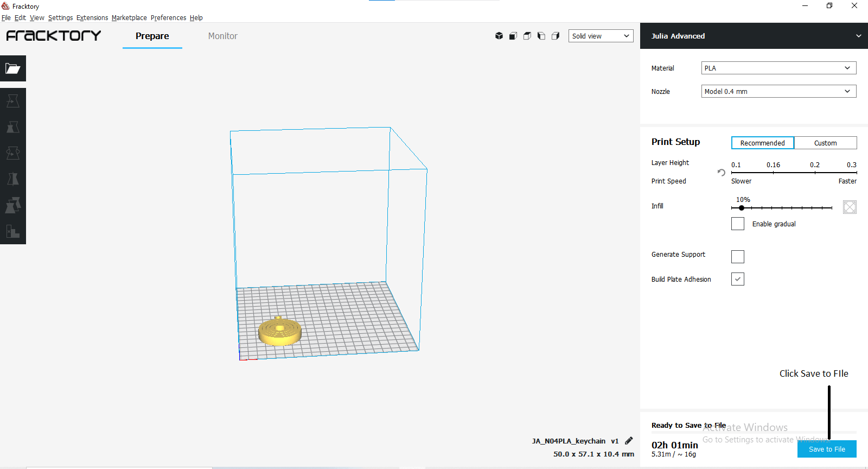Click the 5.31m / ~ 16g material estimate

tap(674, 454)
